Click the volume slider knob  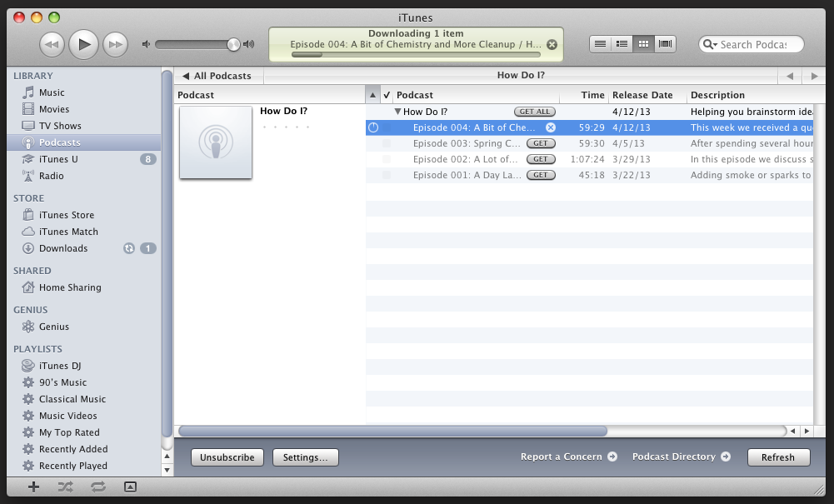point(233,45)
